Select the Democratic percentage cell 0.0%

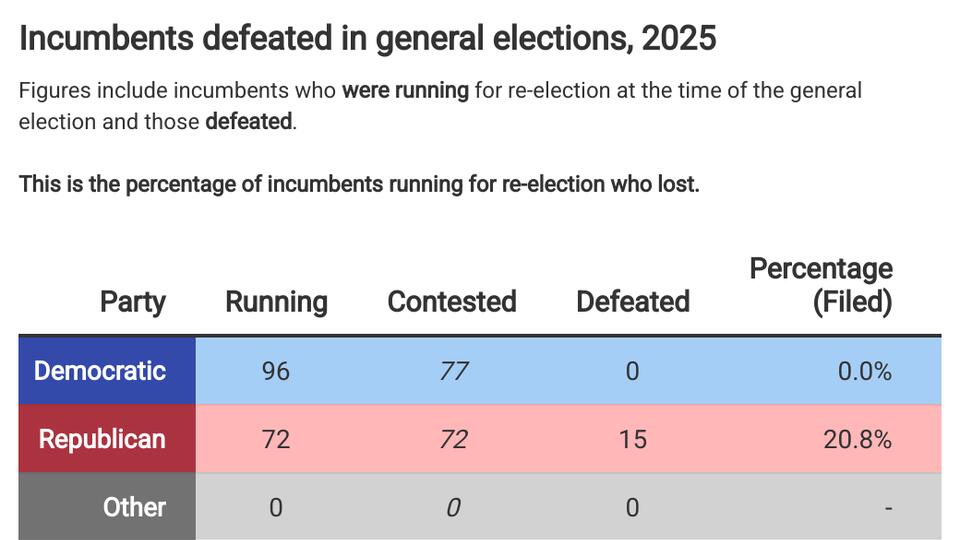tap(865, 371)
